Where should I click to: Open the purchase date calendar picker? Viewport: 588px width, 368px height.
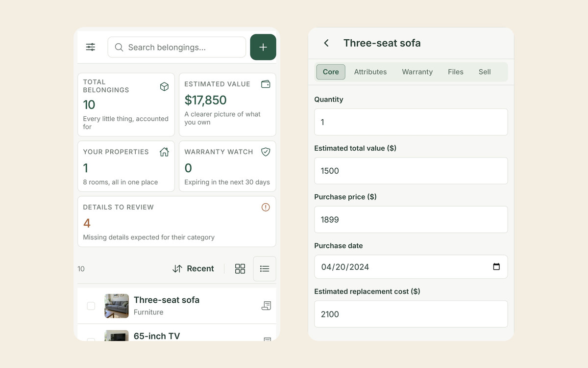point(496,267)
